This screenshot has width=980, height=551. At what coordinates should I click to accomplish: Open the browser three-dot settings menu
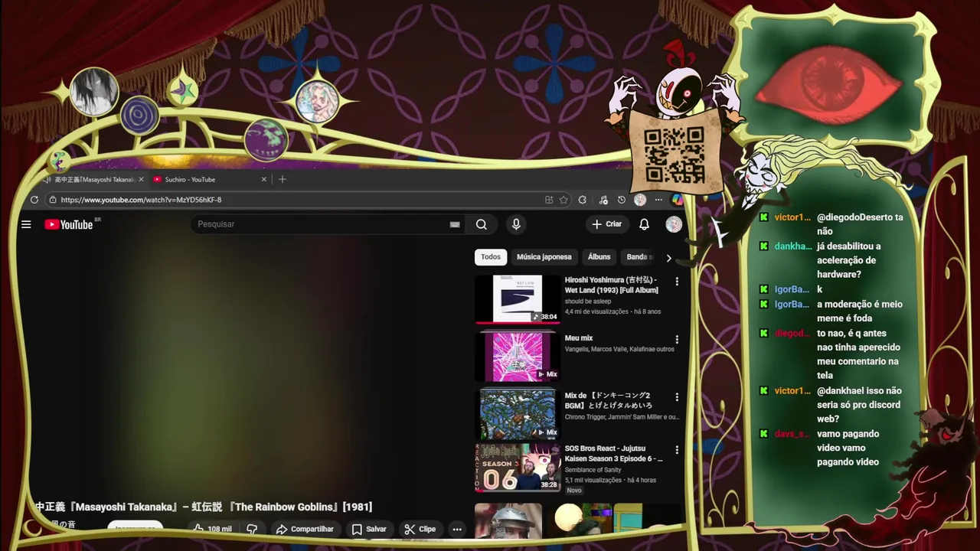click(x=658, y=200)
